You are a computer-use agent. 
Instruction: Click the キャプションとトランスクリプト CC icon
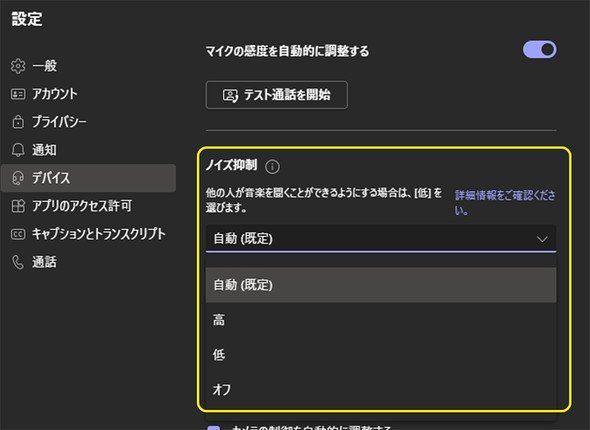[18, 234]
